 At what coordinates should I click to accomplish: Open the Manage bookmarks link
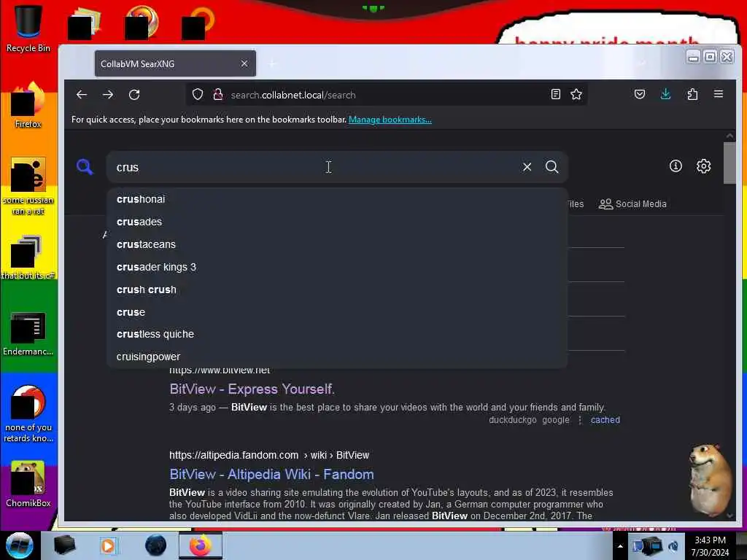tap(390, 120)
